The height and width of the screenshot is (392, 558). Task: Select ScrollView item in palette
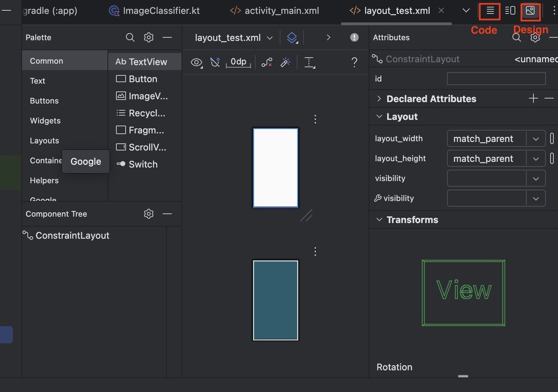click(145, 147)
